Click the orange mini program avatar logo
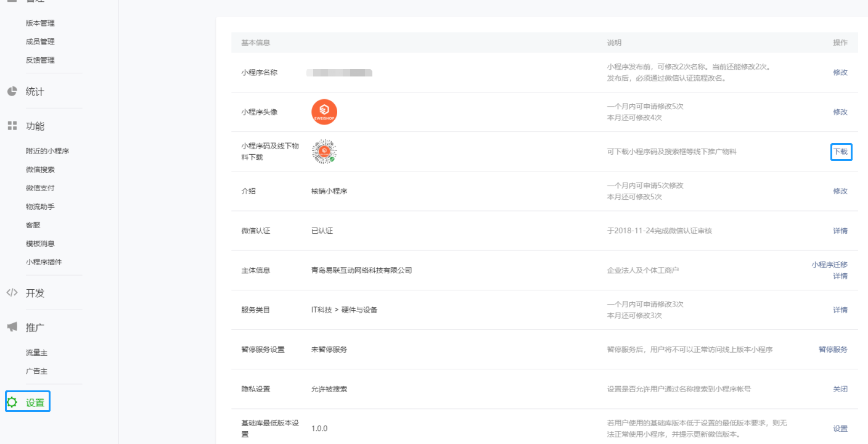The image size is (868, 444). tap(324, 112)
